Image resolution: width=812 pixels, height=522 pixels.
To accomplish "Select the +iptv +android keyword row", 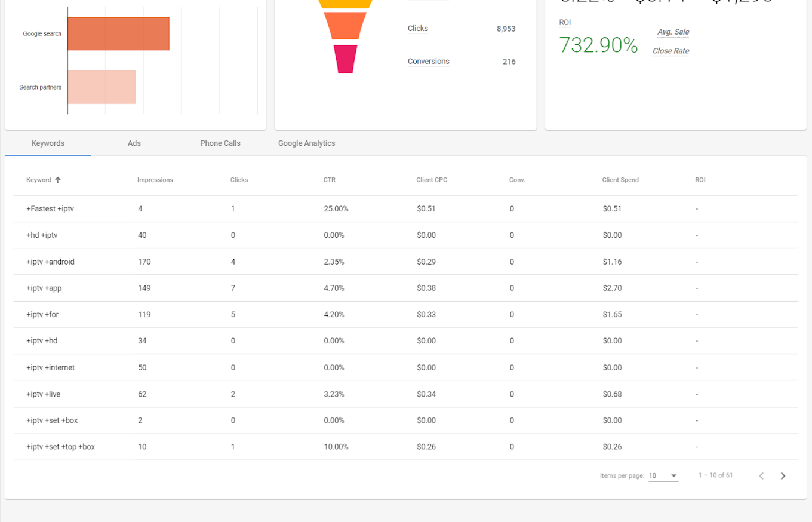I will [x=50, y=262].
